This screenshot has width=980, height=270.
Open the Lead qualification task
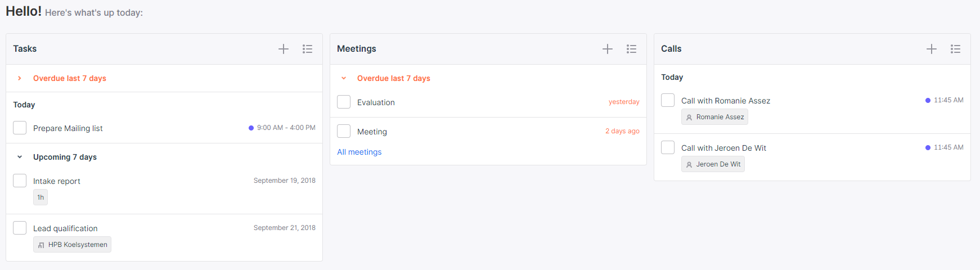65,228
